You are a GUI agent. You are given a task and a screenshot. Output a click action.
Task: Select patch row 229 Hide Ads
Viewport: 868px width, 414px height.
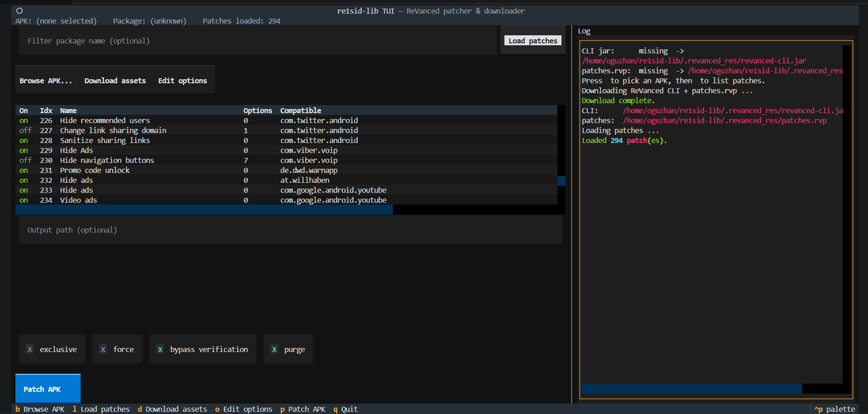pos(287,150)
